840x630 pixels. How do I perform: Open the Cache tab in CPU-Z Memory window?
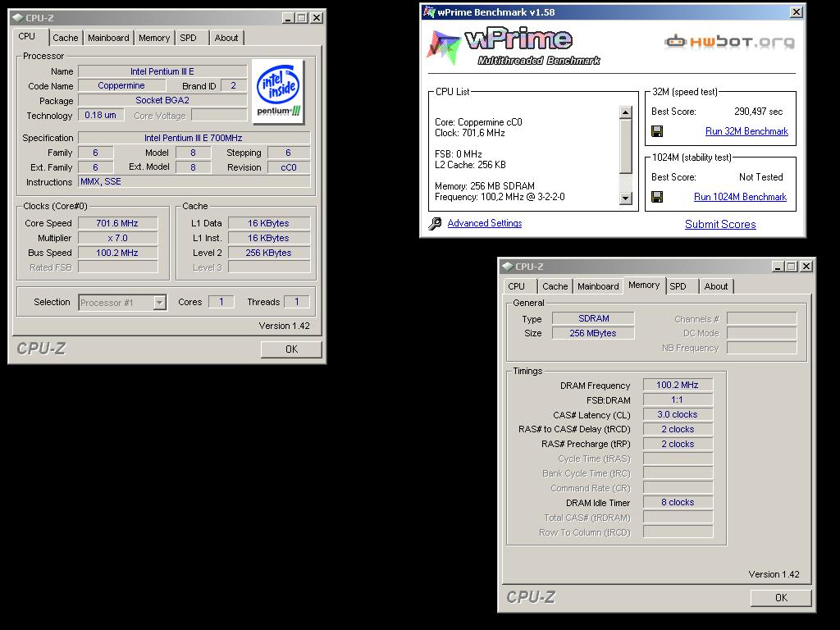(555, 286)
